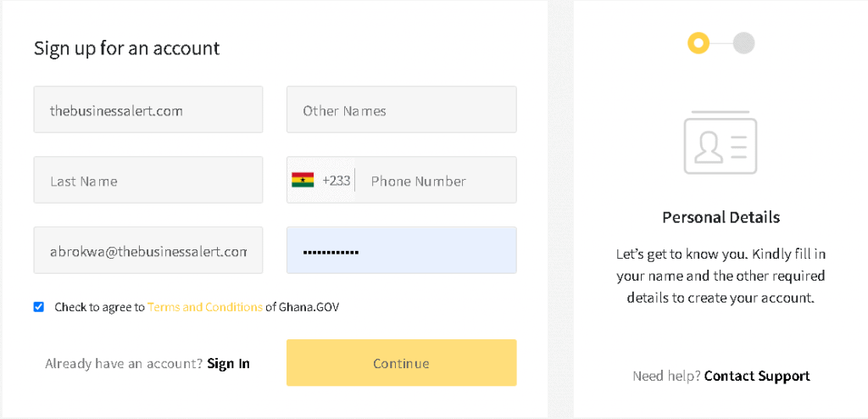
Task: Click the 'Already have an account?' text
Action: [x=124, y=364]
